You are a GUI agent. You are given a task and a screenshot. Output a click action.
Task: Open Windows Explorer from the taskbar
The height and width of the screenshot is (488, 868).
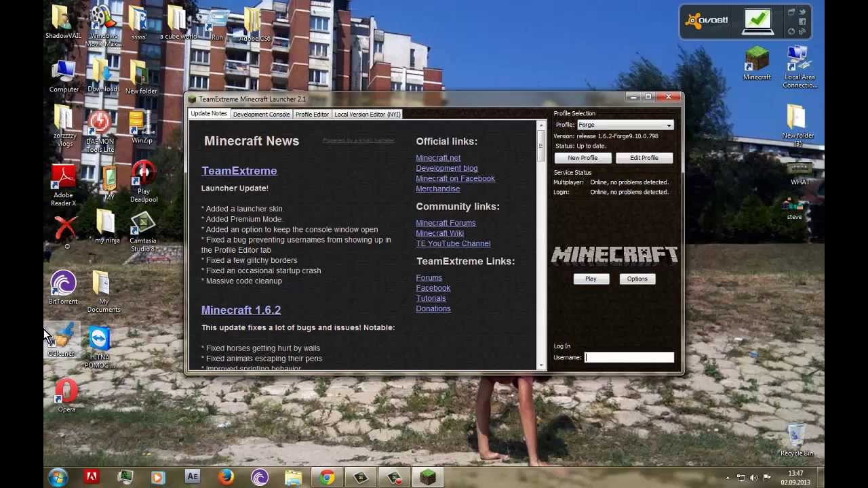click(x=293, y=478)
